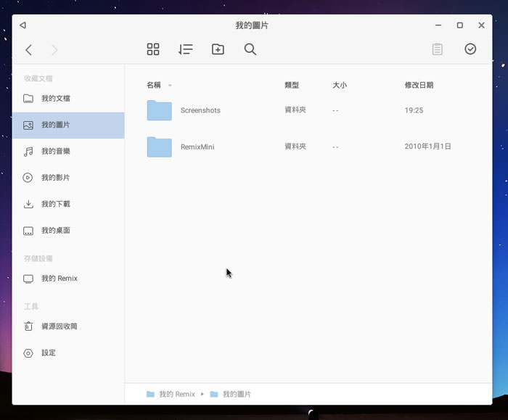Select the RemixMini folder

[197, 147]
